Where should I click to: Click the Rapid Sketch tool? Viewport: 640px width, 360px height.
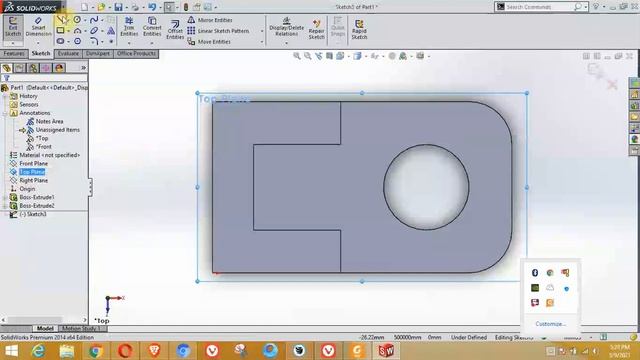359,29
